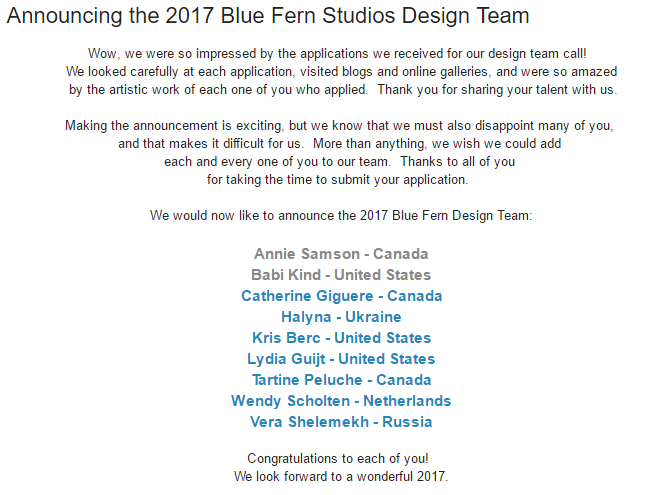Open Babi Kind - United States link

341,275
